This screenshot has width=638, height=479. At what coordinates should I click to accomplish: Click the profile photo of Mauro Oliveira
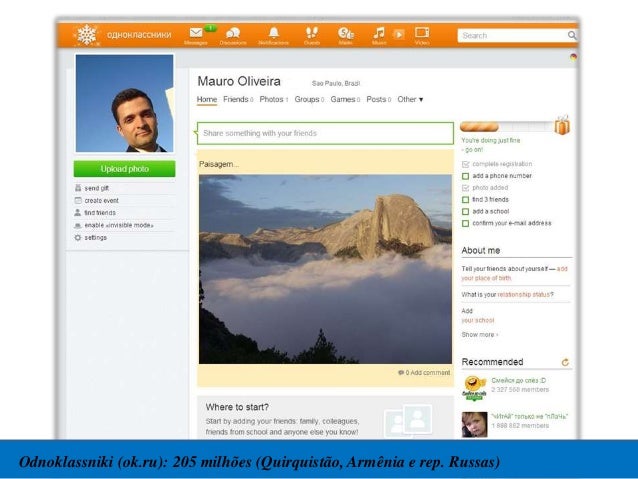[125, 103]
